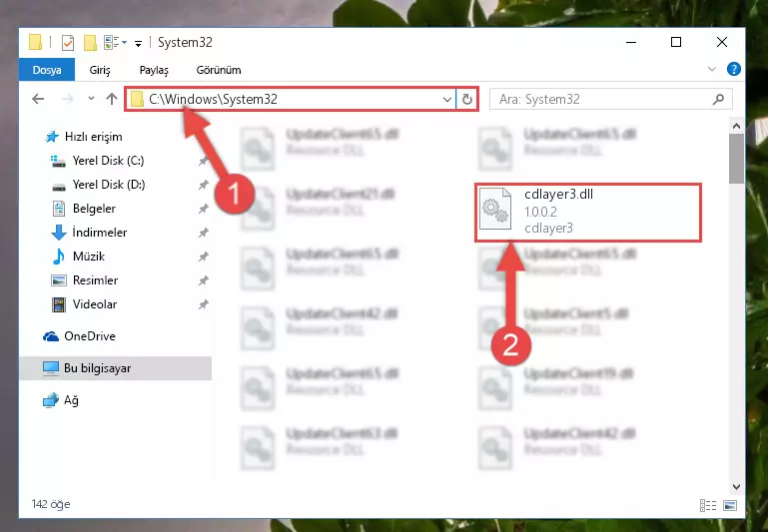Click the Ara: System32 search box
Screen dimensions: 768x532
pos(611,100)
